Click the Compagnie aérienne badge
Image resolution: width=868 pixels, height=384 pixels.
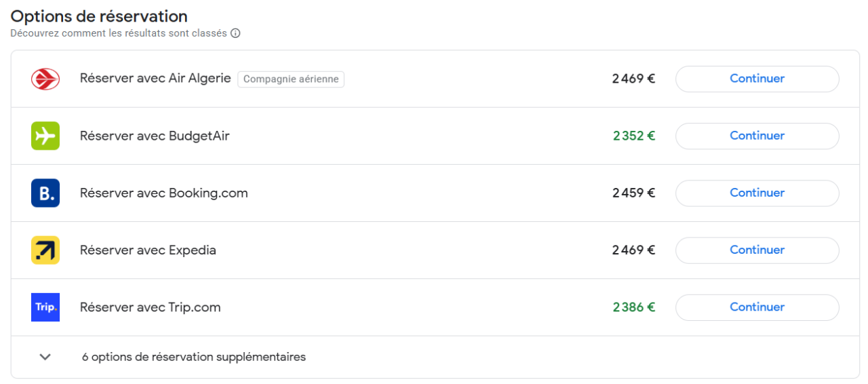pyautogui.click(x=290, y=79)
